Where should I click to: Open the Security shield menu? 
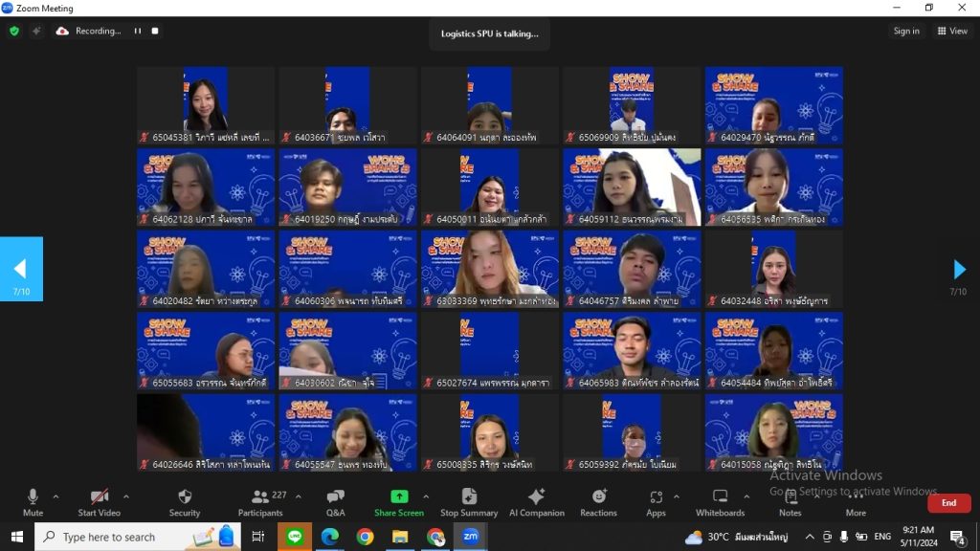(185, 503)
